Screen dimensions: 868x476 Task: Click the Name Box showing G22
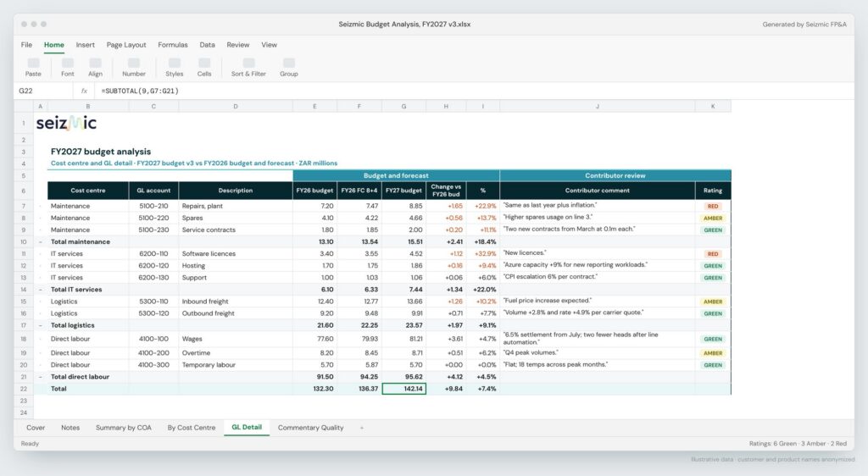click(44, 91)
